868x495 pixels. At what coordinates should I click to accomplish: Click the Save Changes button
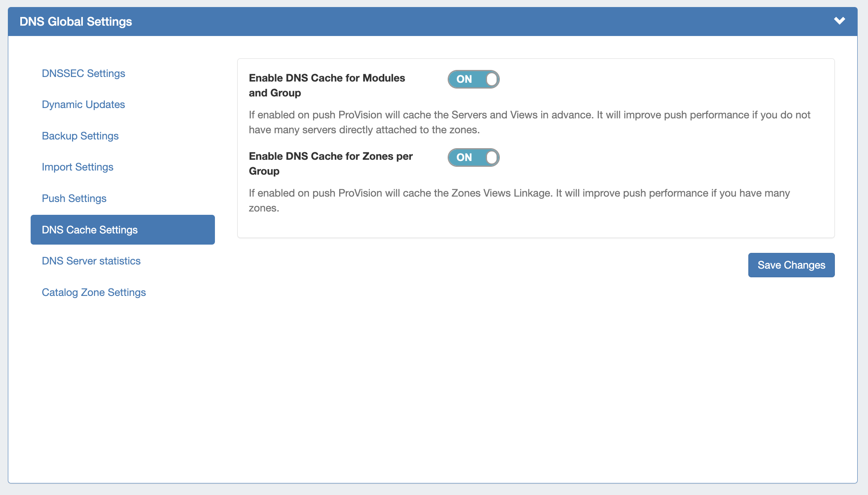[791, 265]
